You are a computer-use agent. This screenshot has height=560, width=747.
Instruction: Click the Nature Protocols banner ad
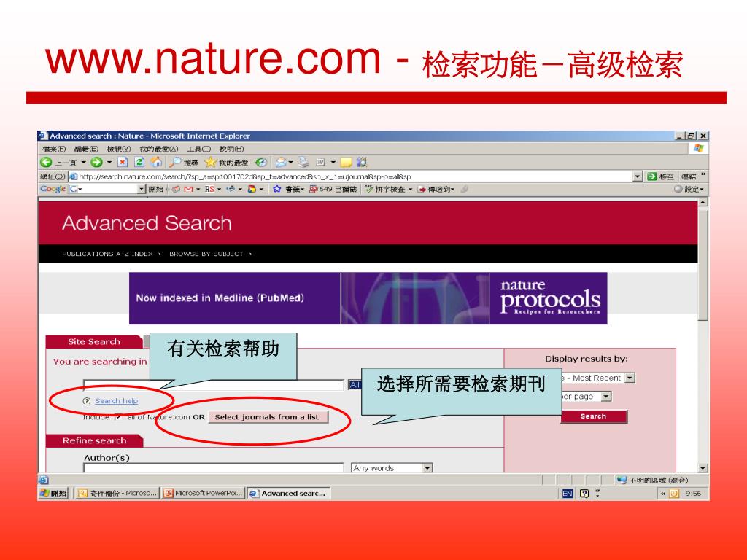(x=368, y=298)
